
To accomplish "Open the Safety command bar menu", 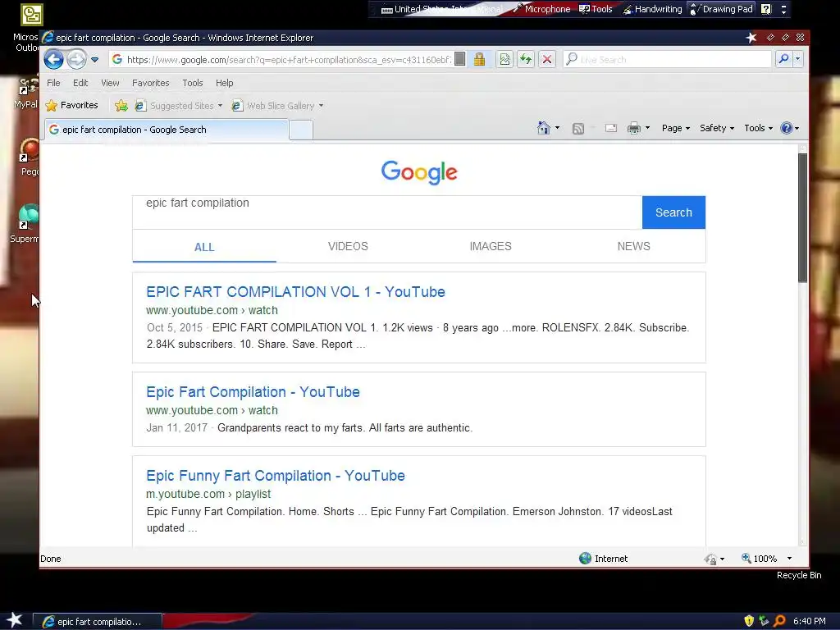I will 717,128.
